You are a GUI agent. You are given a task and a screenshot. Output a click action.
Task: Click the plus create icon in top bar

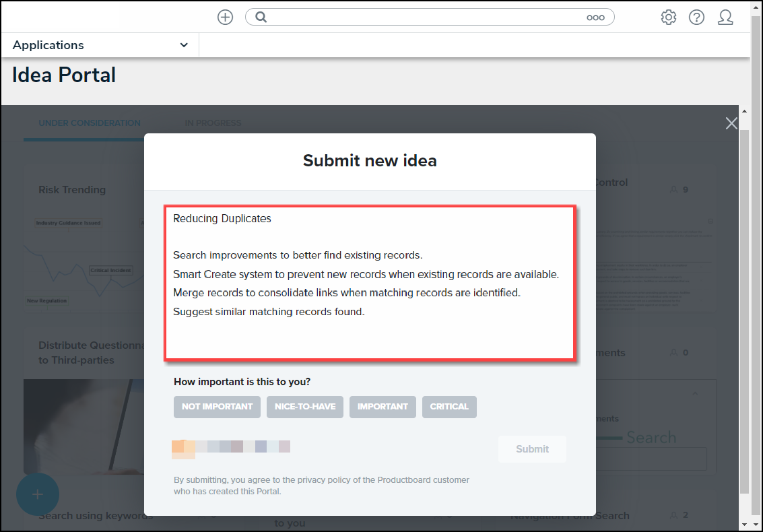pyautogui.click(x=225, y=17)
